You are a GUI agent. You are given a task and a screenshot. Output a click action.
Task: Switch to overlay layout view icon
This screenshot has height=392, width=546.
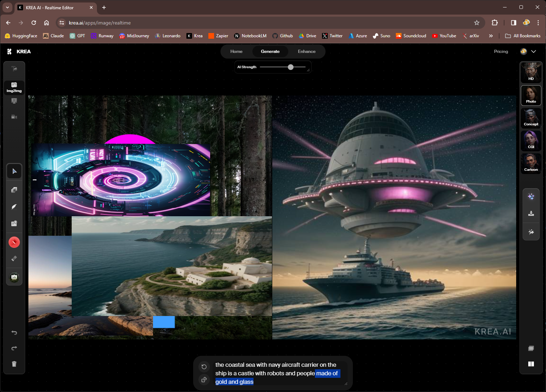[x=531, y=348]
